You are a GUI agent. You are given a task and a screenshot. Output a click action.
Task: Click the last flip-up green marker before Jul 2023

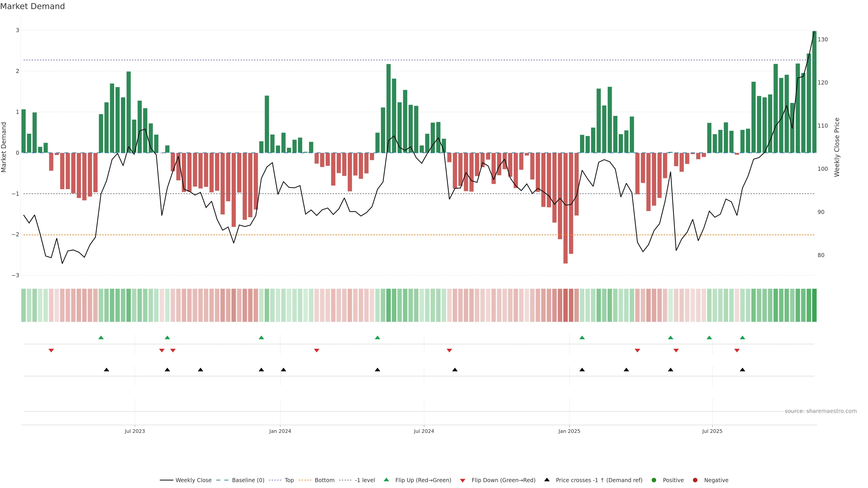coord(101,338)
